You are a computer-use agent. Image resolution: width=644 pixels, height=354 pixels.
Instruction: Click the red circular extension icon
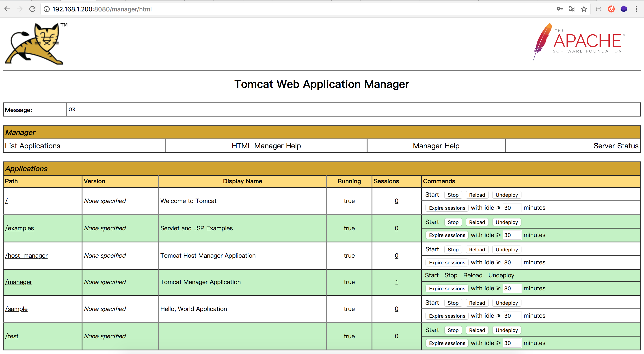click(x=611, y=9)
